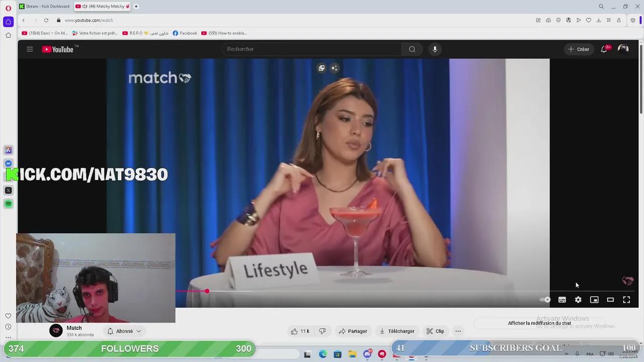This screenshot has width=644, height=362.
Task: Open the Votre fichier est prêt bookmark
Action: point(95,33)
